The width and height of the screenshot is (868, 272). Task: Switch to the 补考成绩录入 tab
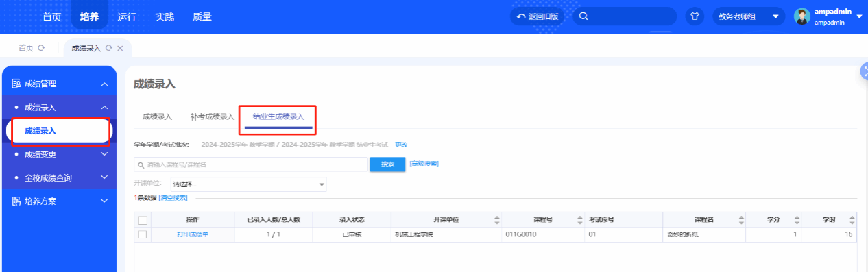[213, 116]
